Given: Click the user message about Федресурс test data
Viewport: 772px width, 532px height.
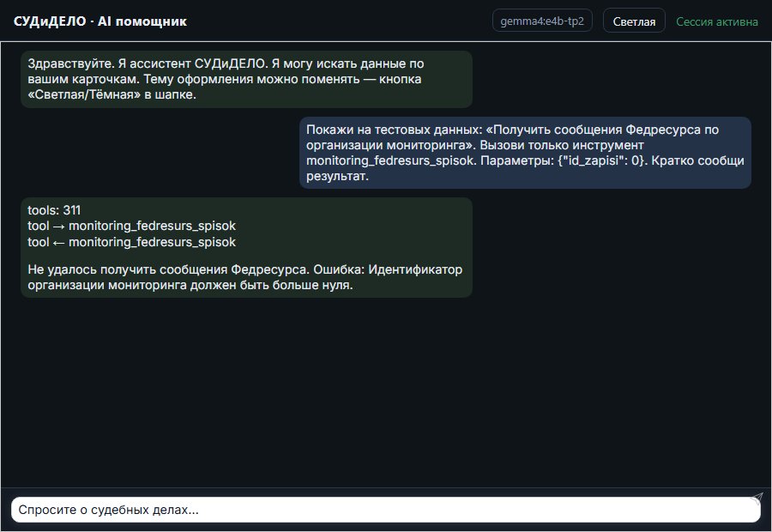Looking at the screenshot, I should 525,153.
